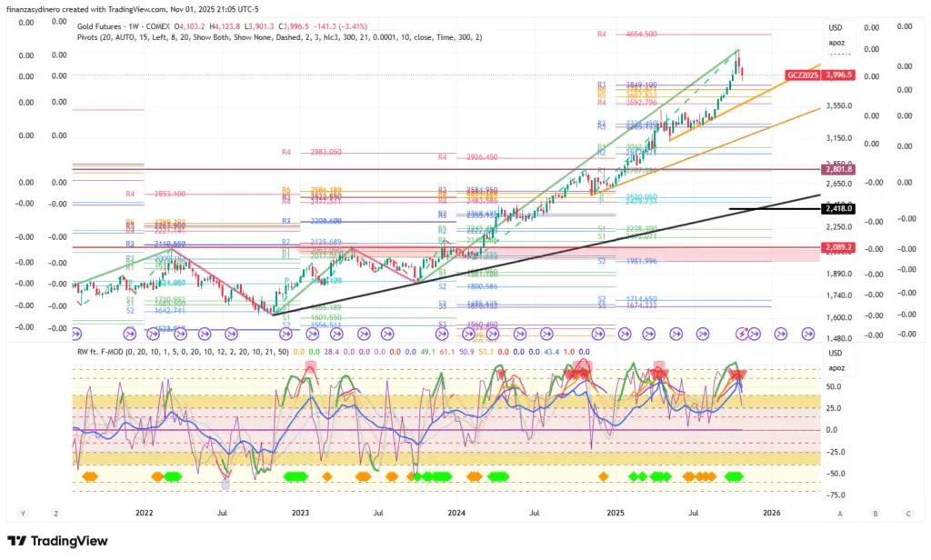Click the GCZ2025 price label tag
The image size is (931, 560).
click(801, 75)
